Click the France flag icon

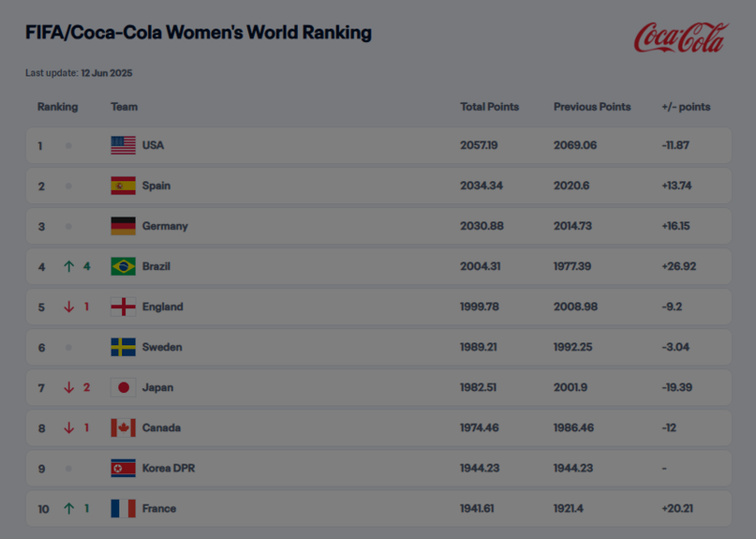coord(123,508)
